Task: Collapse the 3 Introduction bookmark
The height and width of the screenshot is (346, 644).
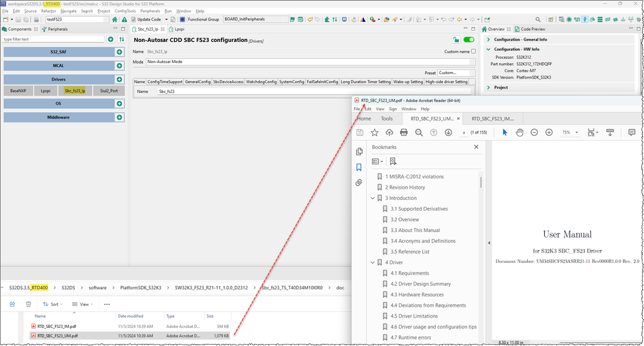Action: (x=373, y=198)
